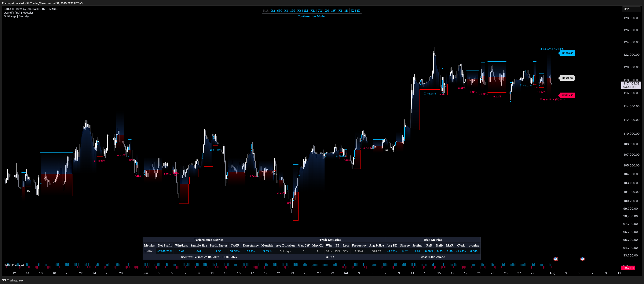Click the Sample Size value 641
The height and width of the screenshot is (284, 644).
[199, 251]
